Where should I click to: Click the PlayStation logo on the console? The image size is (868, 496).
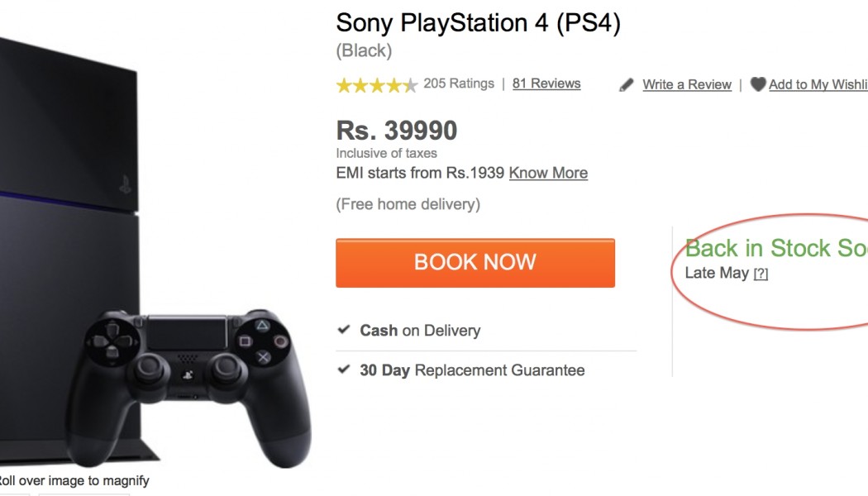click(125, 184)
